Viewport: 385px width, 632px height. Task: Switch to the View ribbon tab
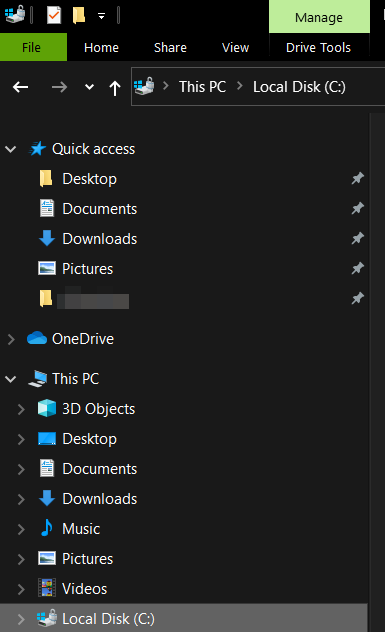(x=235, y=48)
